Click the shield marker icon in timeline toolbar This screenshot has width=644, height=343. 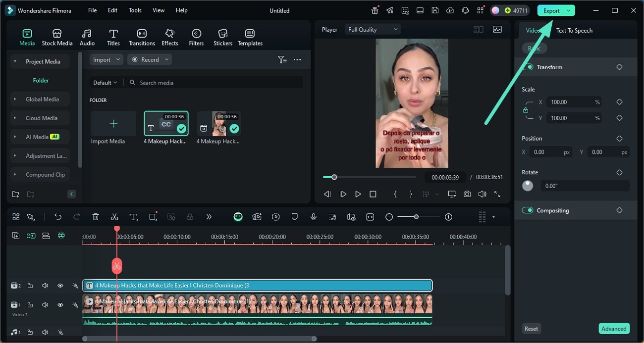(x=295, y=217)
